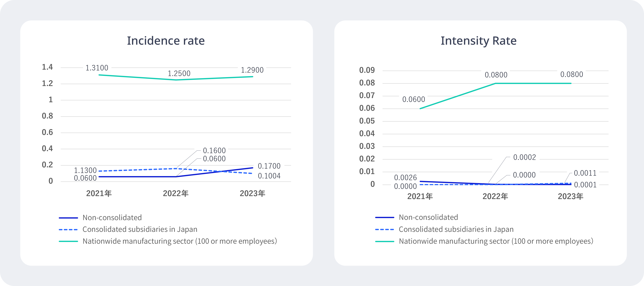Click the 1.1300 data label
Viewport: 644px width, 286px height.
coord(85,170)
